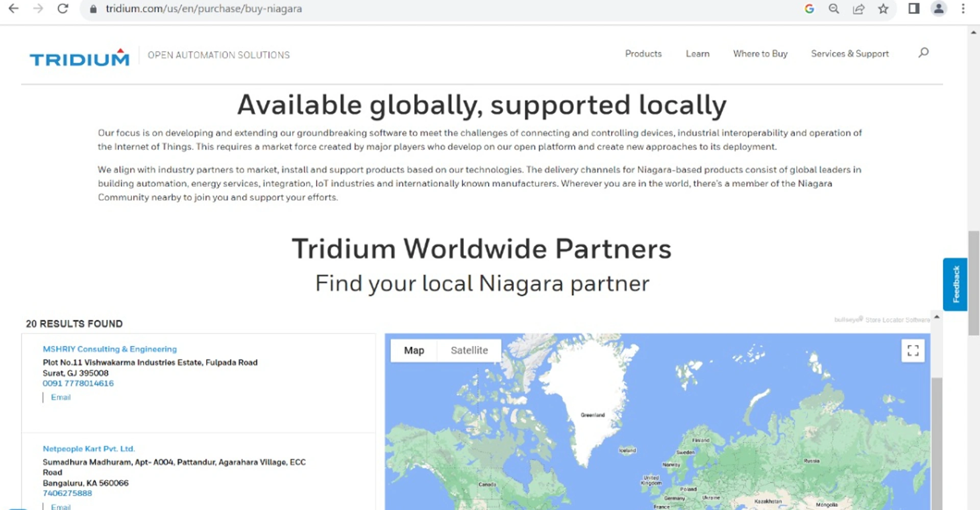Screen dimensions: 980x510
Task: Click the '20 RESULTS FOUND' text
Action: 75,324
